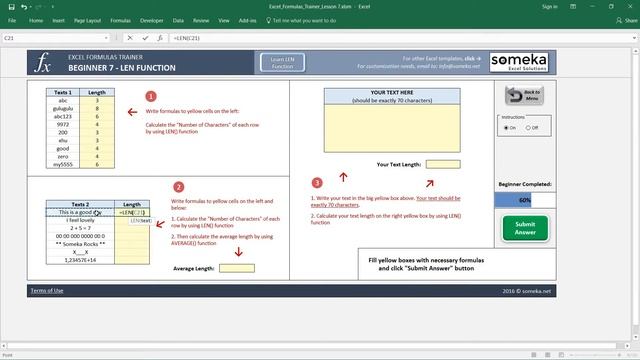Click the Tell me what you want to do box
The width and height of the screenshot is (640, 360).
pos(301,20)
